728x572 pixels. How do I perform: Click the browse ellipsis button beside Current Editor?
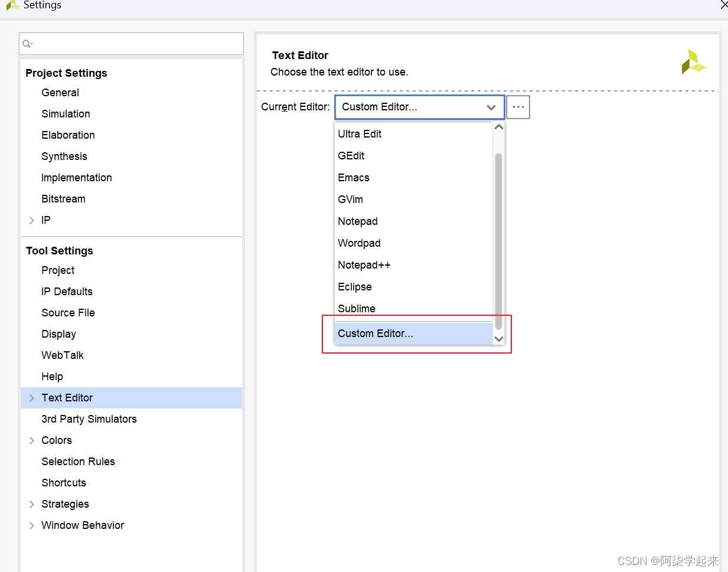pos(518,107)
